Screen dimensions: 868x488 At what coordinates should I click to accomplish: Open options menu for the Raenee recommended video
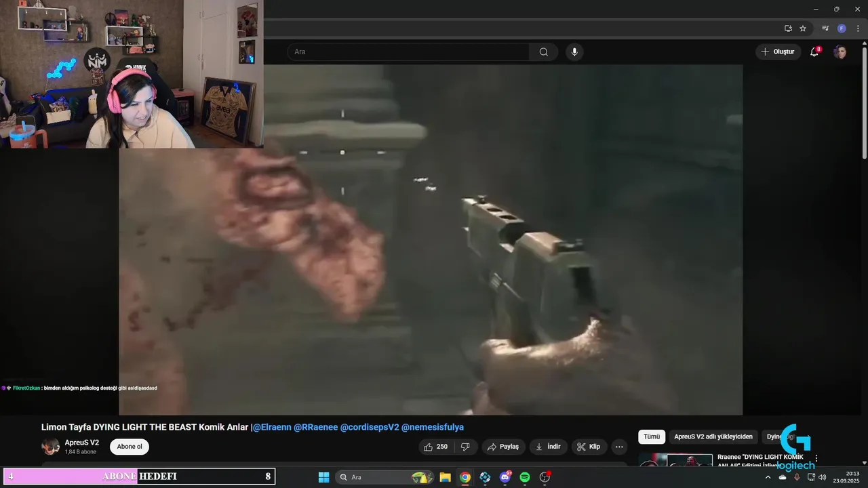(816, 459)
